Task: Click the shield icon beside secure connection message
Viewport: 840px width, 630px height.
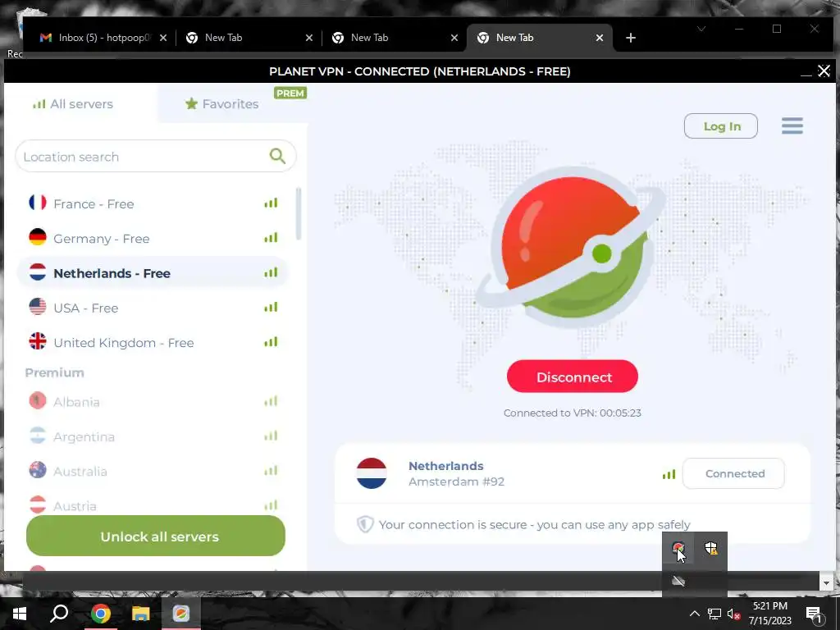Action: (x=365, y=524)
